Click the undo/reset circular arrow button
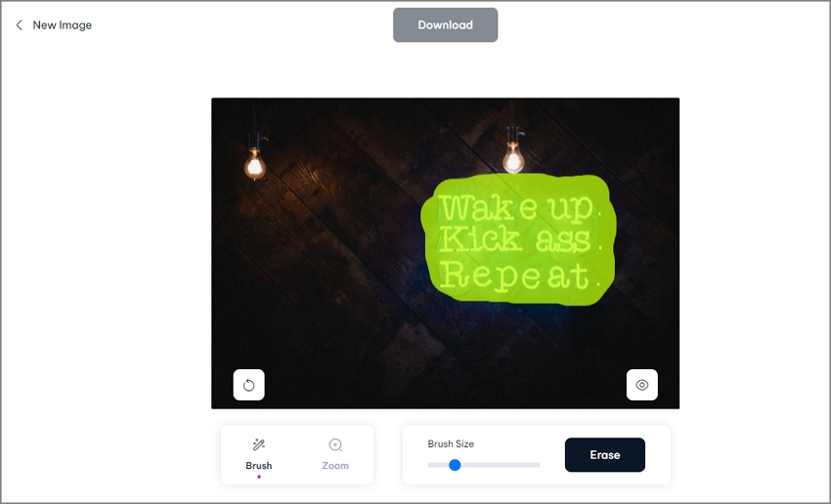831x504 pixels. pos(249,385)
